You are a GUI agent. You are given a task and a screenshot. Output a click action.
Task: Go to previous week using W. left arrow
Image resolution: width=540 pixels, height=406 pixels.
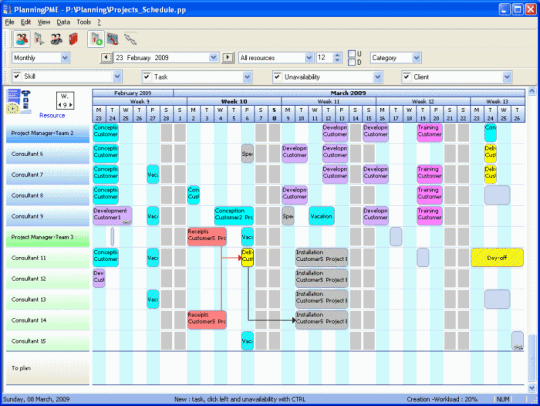coord(59,105)
